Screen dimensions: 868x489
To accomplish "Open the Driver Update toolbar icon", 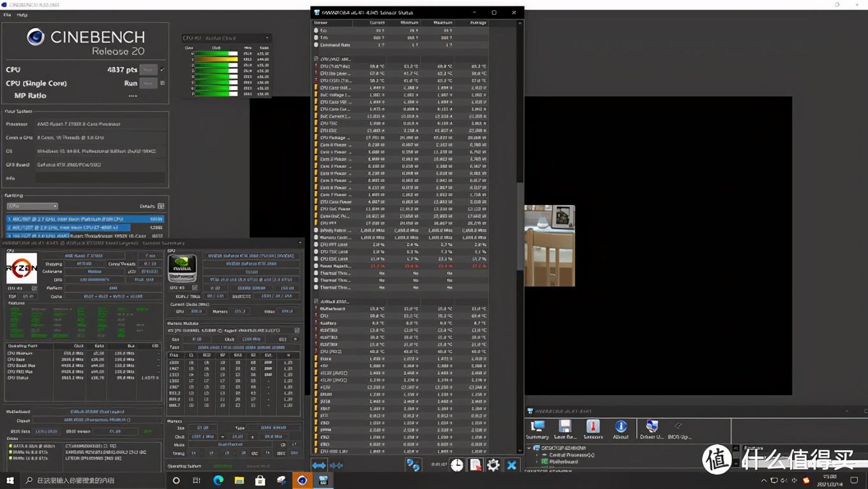I will (651, 428).
